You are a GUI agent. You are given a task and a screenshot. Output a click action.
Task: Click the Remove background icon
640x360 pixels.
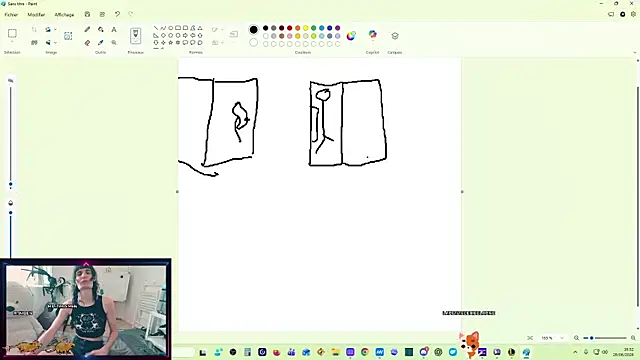pos(68,36)
